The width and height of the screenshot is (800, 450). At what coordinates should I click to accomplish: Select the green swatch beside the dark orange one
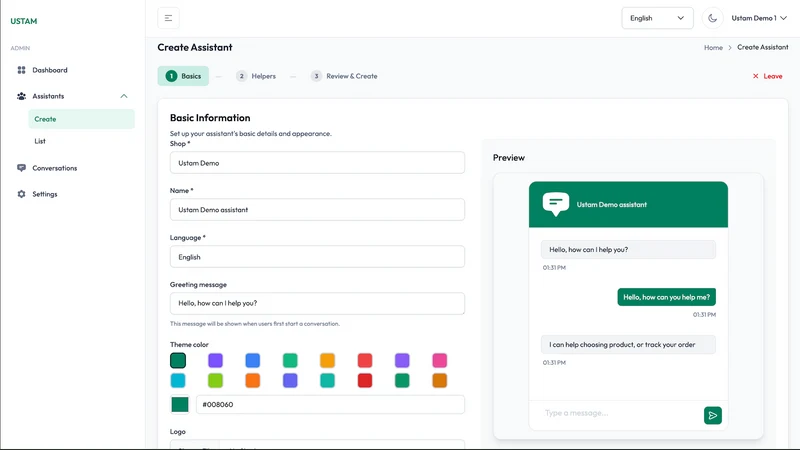[x=402, y=381]
